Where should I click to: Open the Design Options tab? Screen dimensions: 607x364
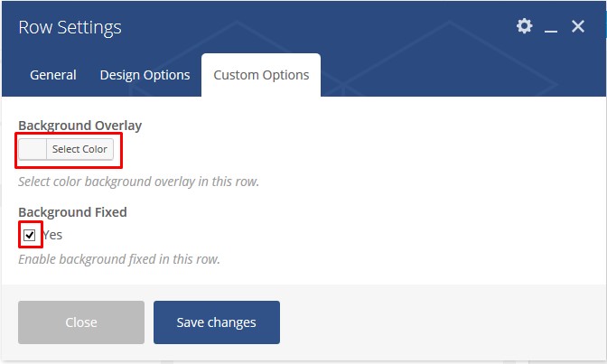pyautogui.click(x=145, y=75)
